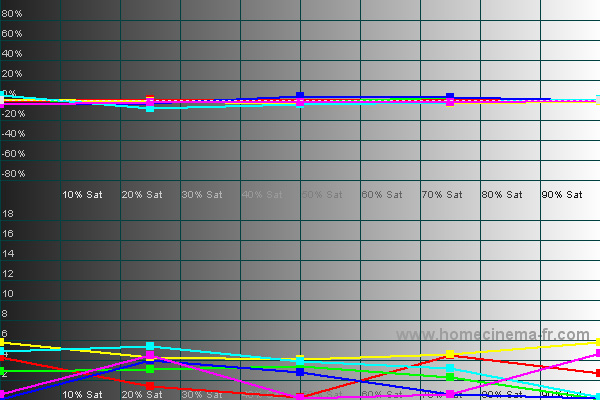Click the '-20%' label on upper Y axis
600x400 pixels.
12,114
